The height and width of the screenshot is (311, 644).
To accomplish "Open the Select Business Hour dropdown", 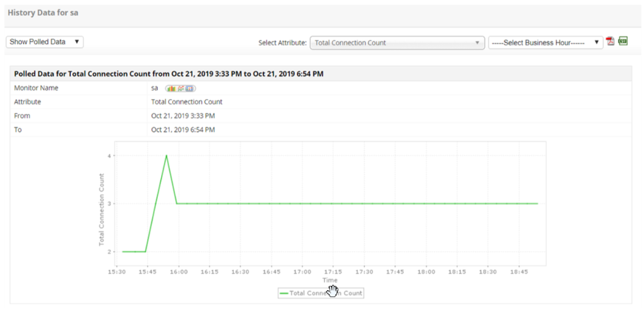I will tap(545, 43).
